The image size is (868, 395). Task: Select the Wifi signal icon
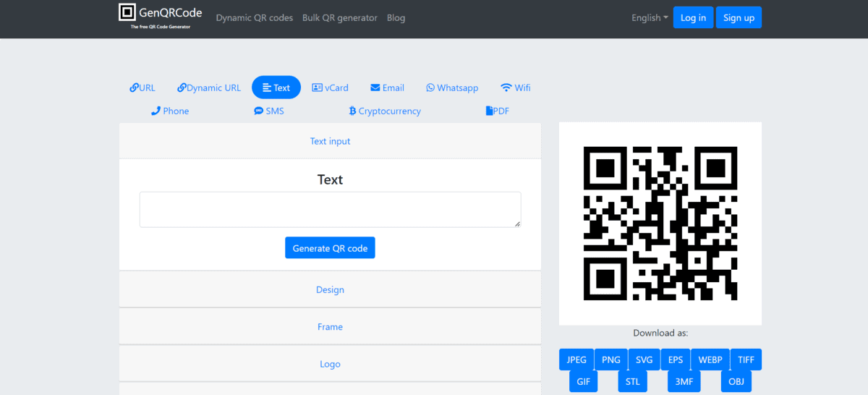[506, 88]
